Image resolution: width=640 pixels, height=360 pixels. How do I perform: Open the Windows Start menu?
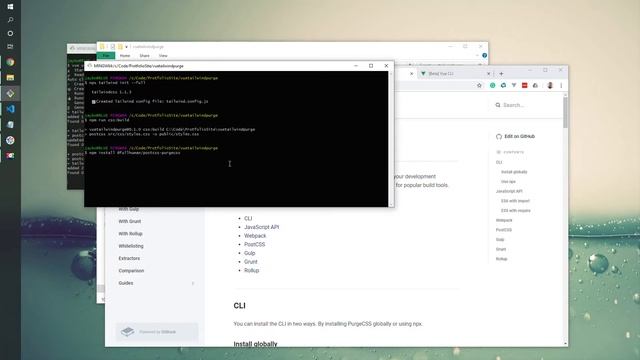10,7
